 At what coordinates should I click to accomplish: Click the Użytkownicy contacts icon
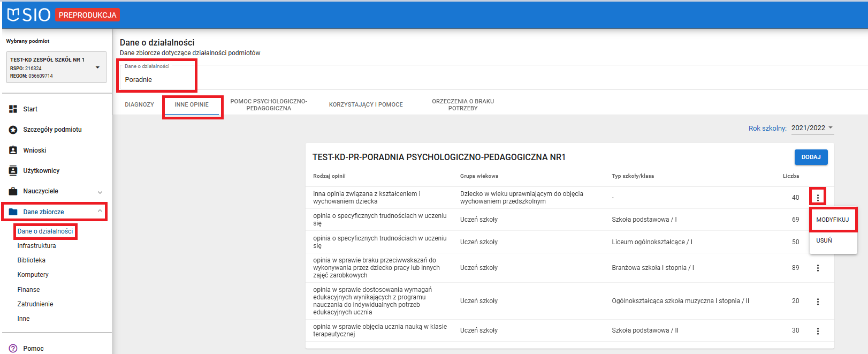[x=13, y=171]
